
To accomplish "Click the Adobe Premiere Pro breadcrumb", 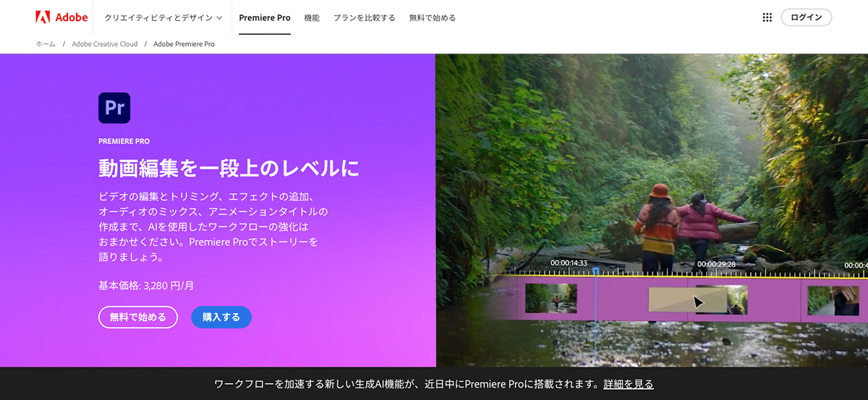I will tap(184, 44).
